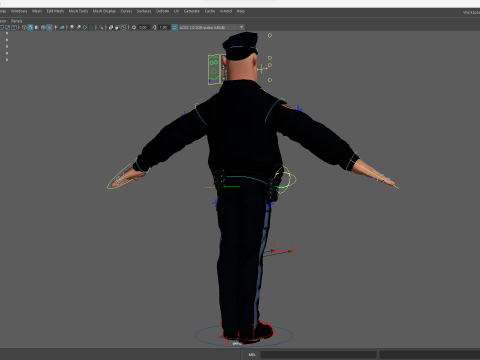Toggle Wireframe on Shaded display

[43, 27]
